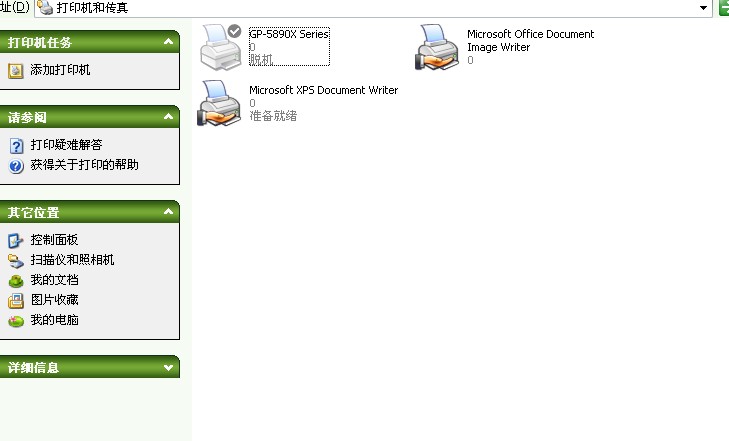
Task: Select the Microsoft Office Document Image Writer icon
Action: pyautogui.click(x=437, y=47)
